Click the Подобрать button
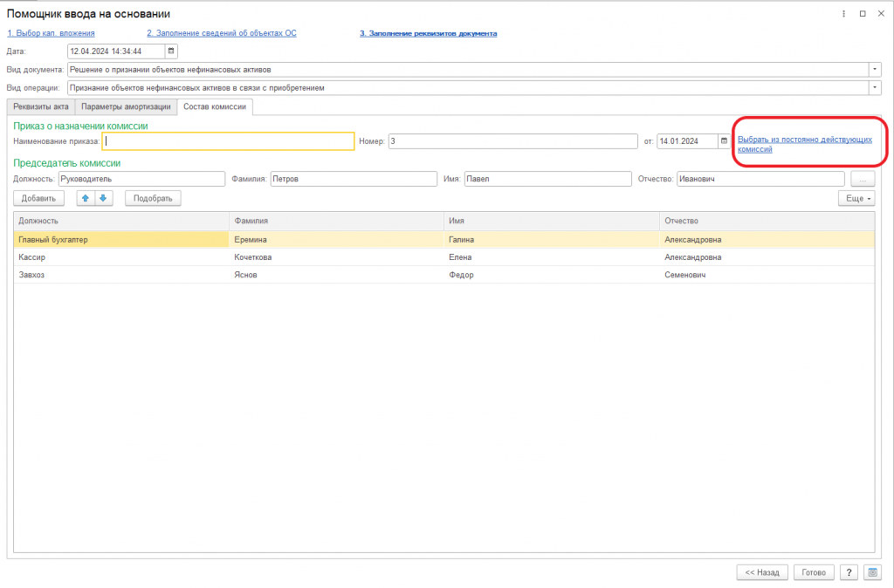 153,198
